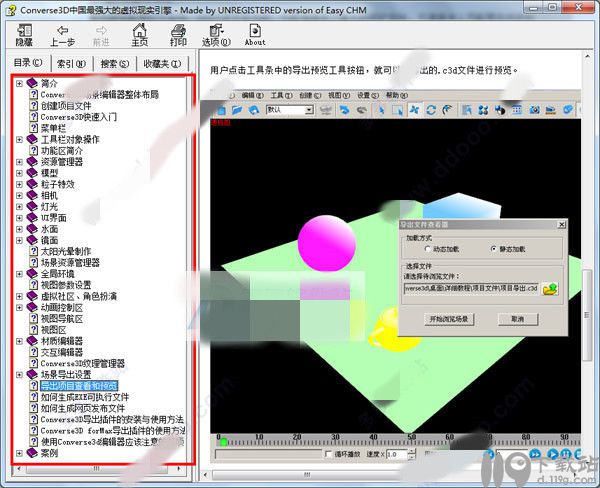The image size is (600, 488).
Task: Click the browse file folder icon
Action: [x=550, y=289]
